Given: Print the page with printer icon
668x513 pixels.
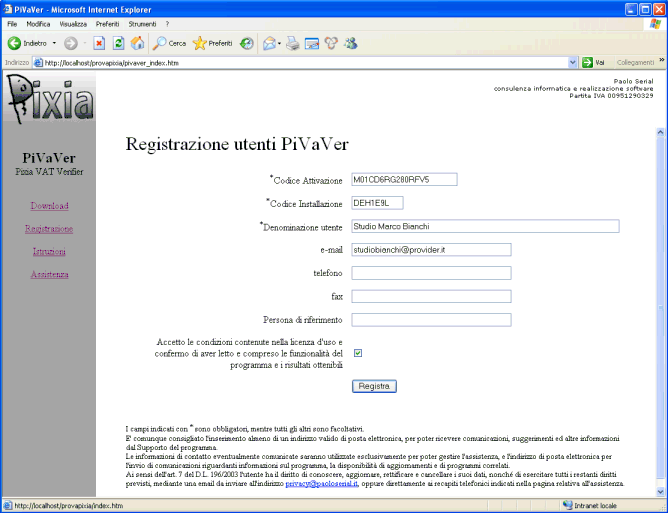Looking at the screenshot, I should (x=293, y=43).
